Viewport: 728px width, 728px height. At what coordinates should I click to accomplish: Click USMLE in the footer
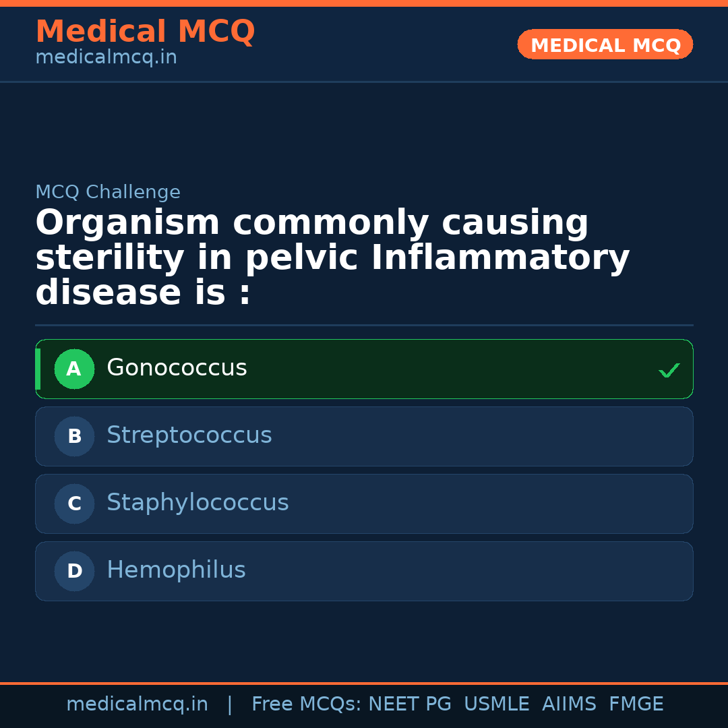(496, 704)
